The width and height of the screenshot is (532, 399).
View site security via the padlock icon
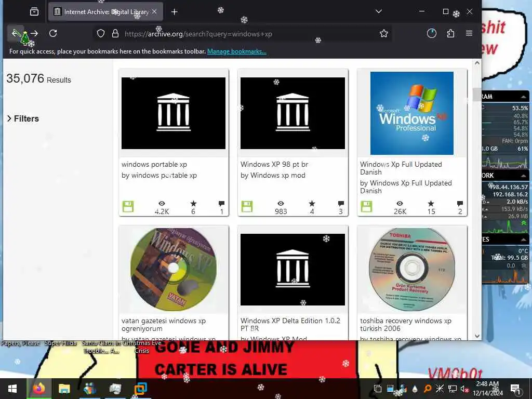[115, 33]
